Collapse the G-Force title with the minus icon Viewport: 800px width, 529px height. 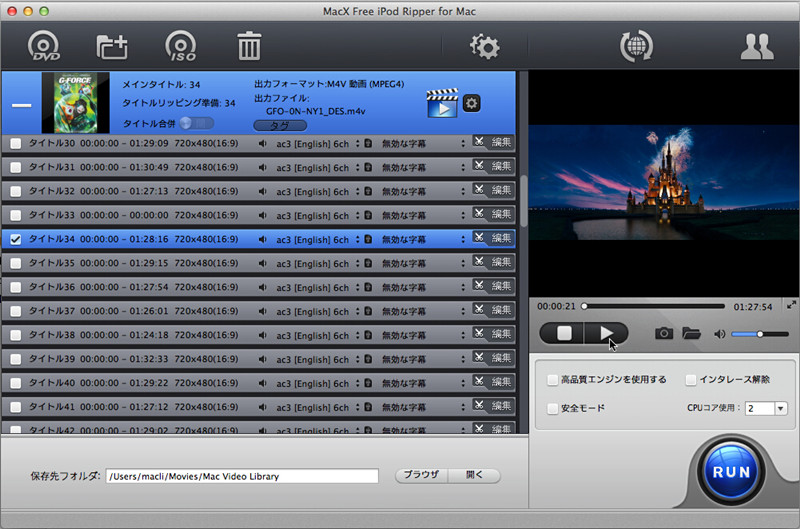(22, 106)
